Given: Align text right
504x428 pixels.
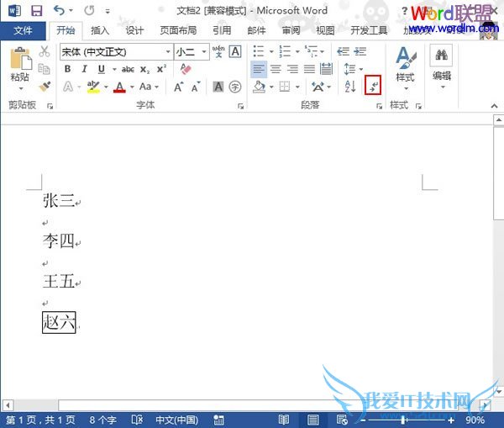Looking at the screenshot, I should coord(292,69).
